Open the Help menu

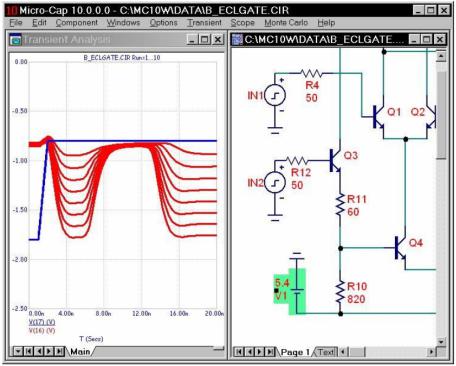pyautogui.click(x=326, y=23)
